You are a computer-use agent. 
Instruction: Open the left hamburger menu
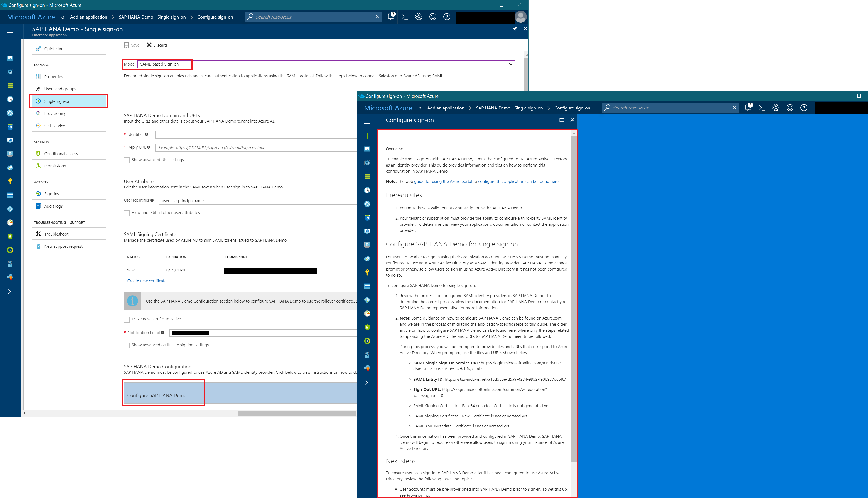10,31
